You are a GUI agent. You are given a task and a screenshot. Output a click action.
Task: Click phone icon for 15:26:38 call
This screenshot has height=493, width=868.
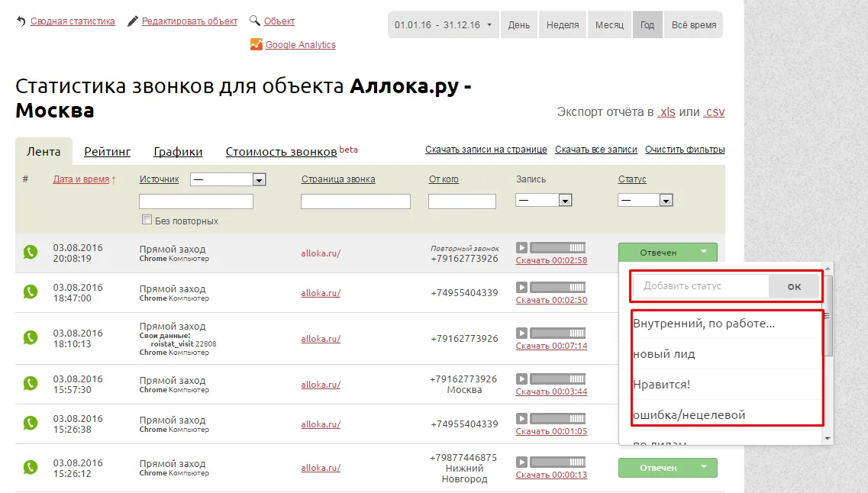tap(31, 424)
